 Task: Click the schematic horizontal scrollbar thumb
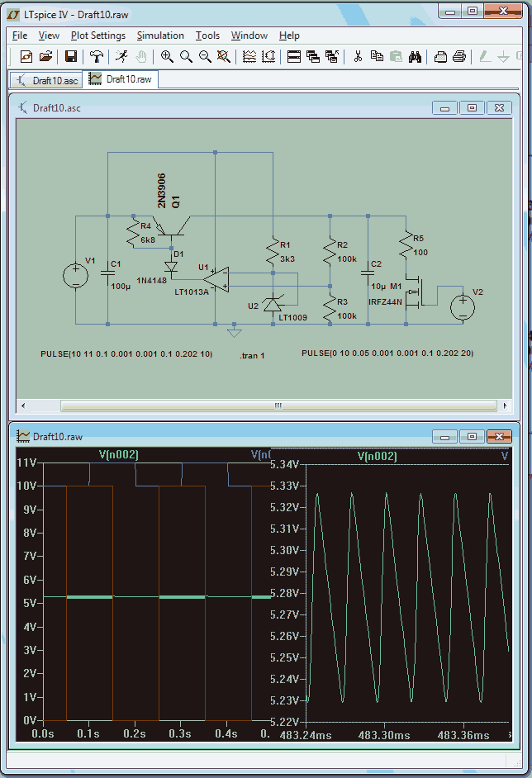click(x=278, y=406)
